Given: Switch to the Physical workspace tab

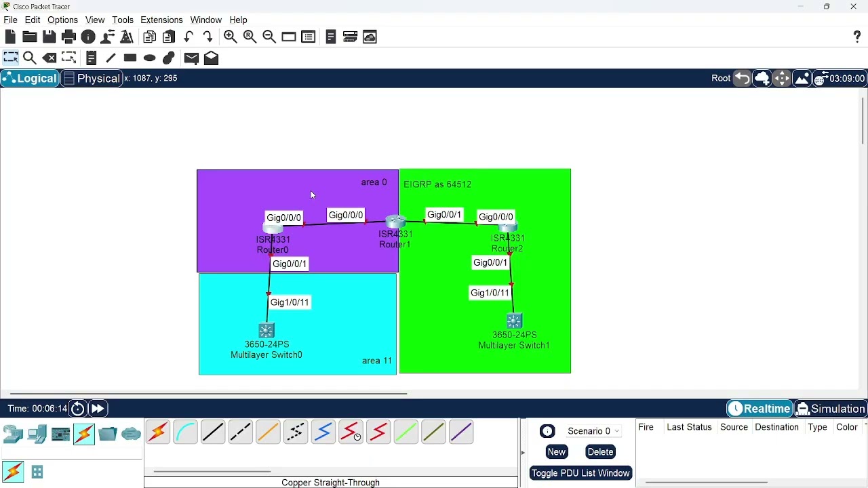Looking at the screenshot, I should [x=92, y=79].
